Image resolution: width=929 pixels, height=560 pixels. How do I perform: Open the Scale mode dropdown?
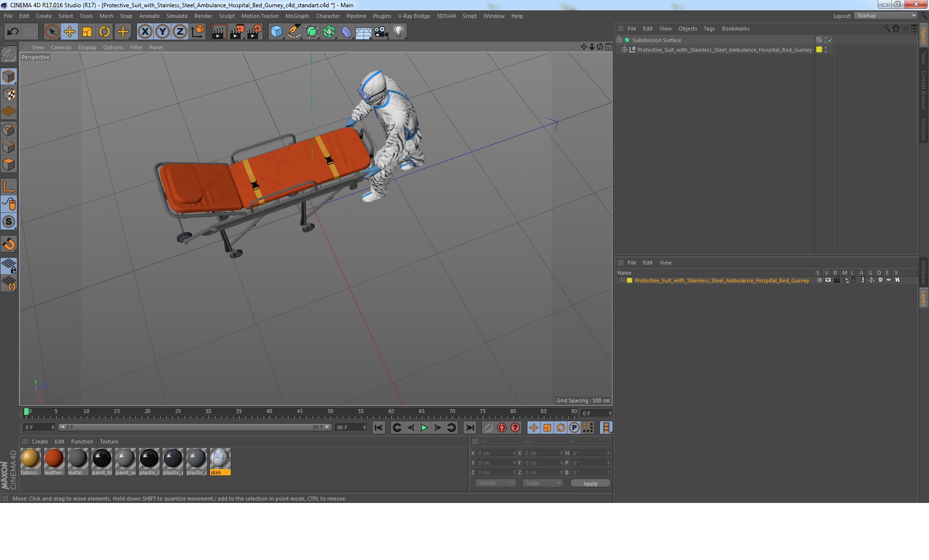[x=543, y=483]
